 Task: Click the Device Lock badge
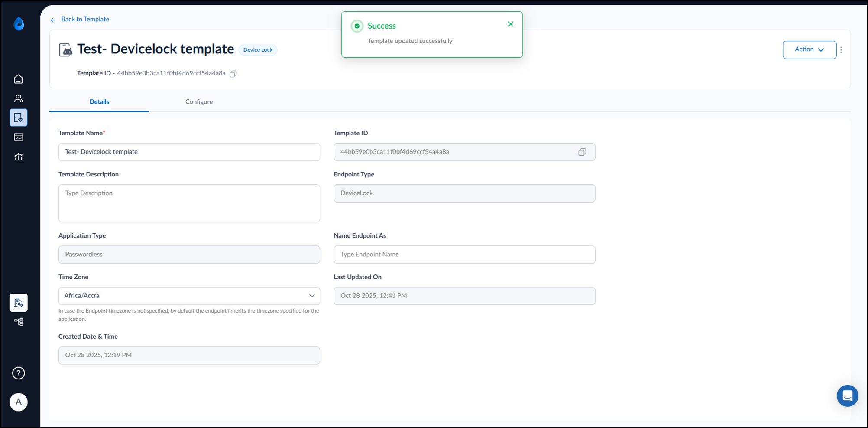[x=258, y=50]
